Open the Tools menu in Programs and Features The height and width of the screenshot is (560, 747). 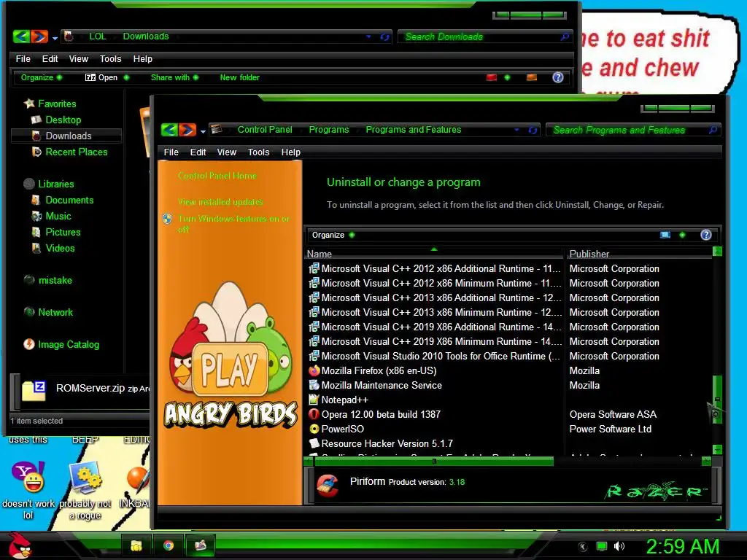[259, 152]
